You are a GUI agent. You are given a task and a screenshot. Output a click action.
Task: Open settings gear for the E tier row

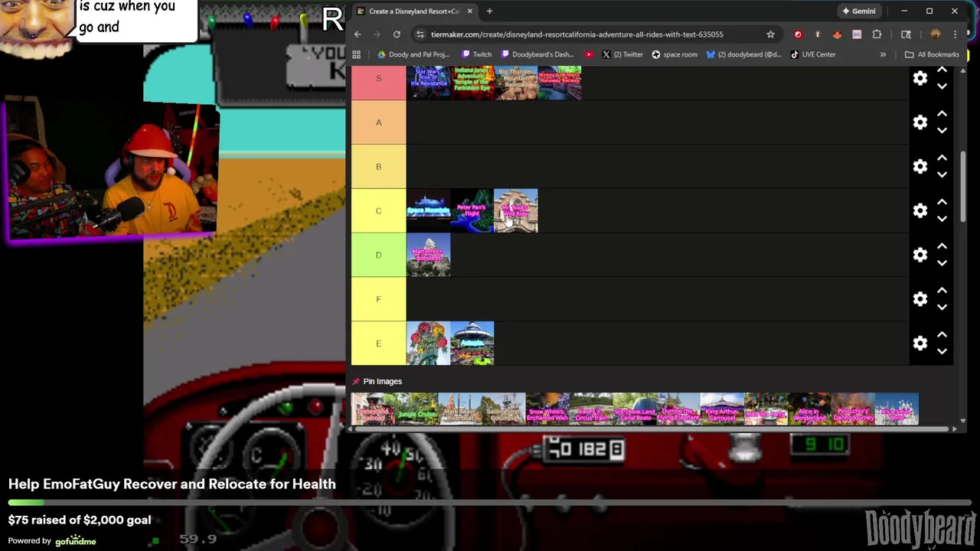pos(920,343)
